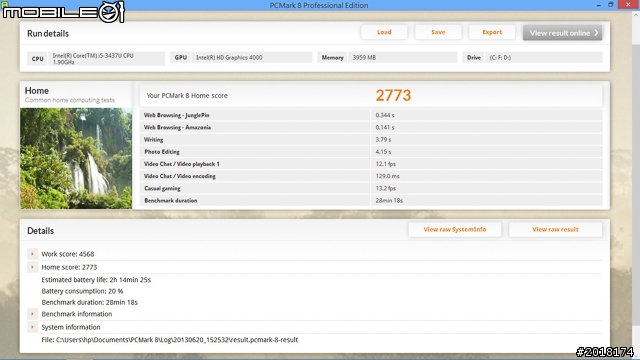Select the Web Browsing - Amazonia row
The image size is (640, 360).
click(x=371, y=127)
